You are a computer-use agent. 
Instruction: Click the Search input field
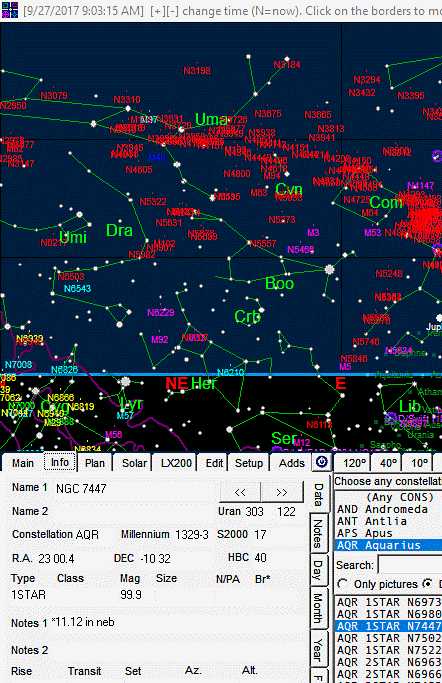tap(410, 565)
